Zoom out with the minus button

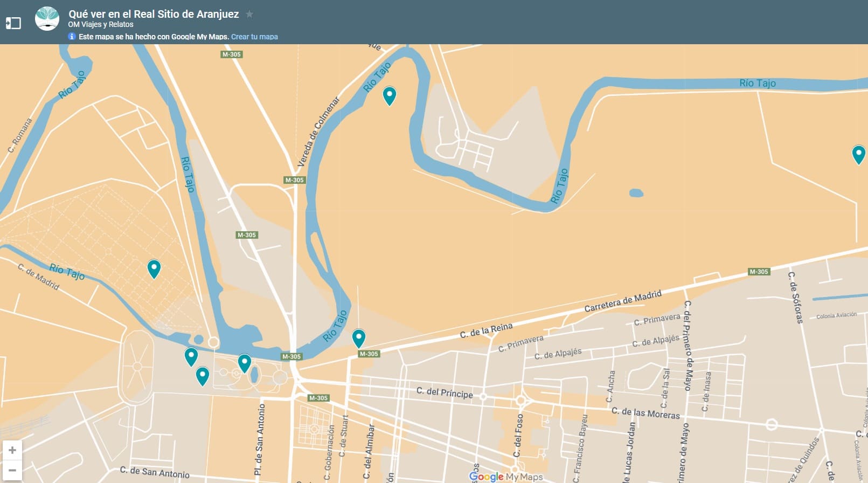[x=12, y=470]
